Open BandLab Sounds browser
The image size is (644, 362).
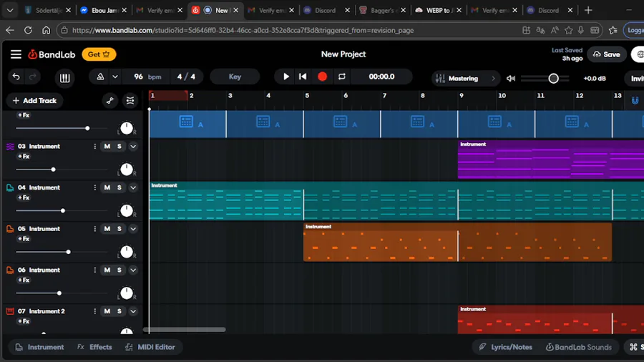pyautogui.click(x=579, y=347)
